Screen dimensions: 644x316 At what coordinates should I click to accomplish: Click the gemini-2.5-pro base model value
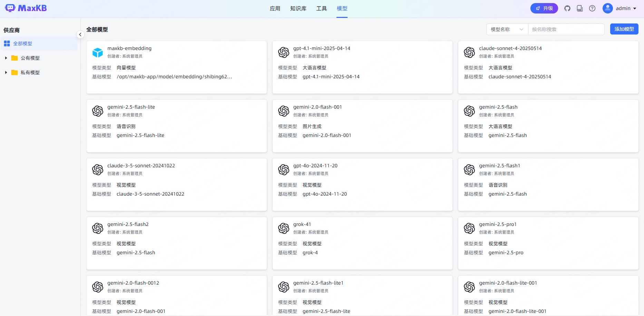click(506, 253)
